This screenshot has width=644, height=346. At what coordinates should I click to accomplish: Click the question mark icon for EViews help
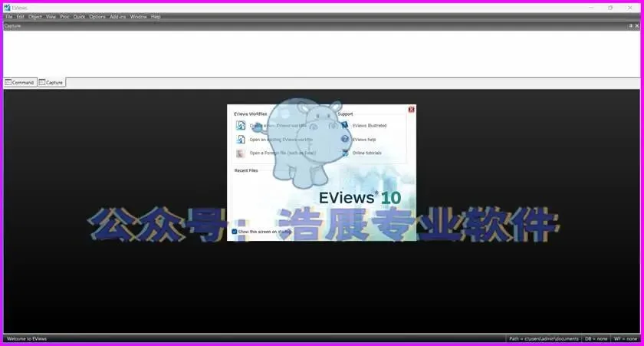345,140
